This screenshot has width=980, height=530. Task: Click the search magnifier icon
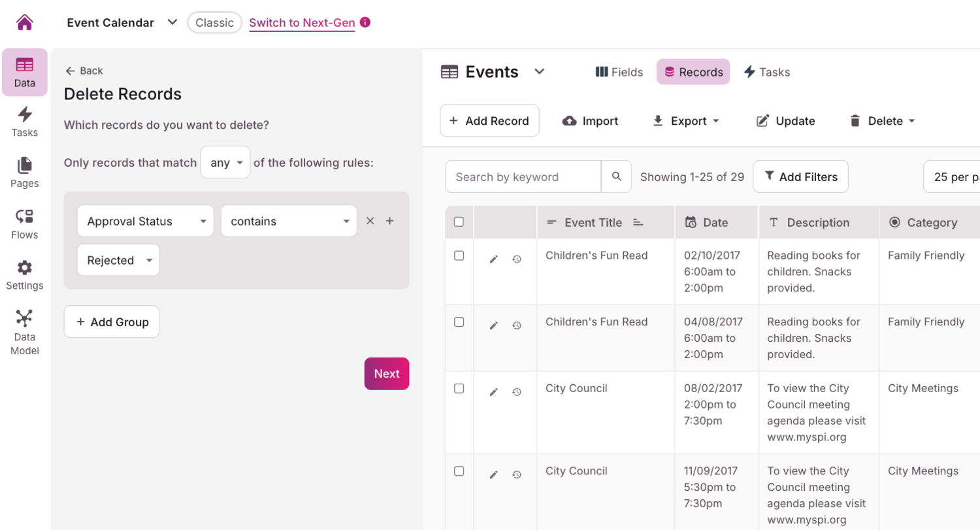point(616,176)
